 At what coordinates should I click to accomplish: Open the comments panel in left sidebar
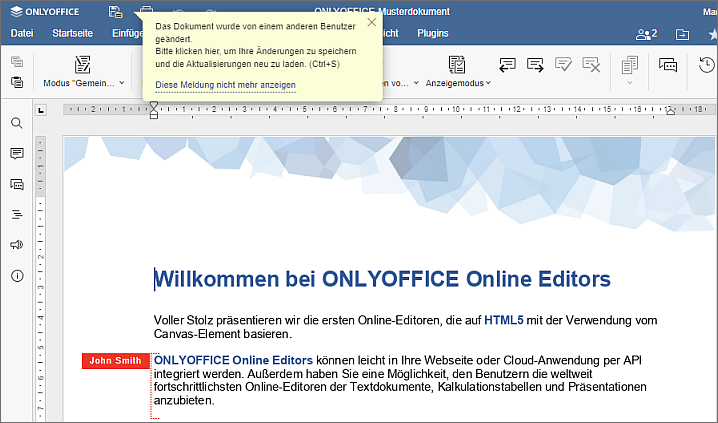click(x=16, y=154)
